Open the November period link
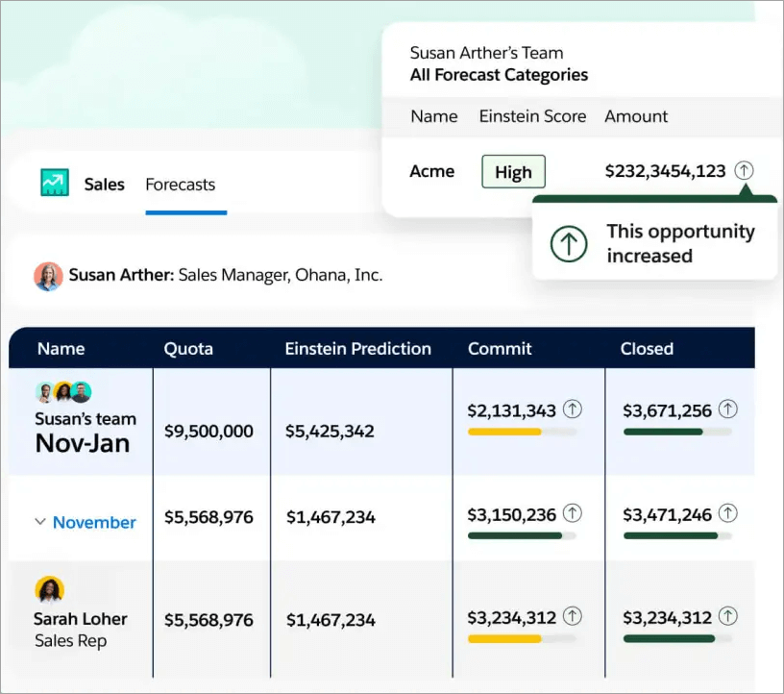 (94, 522)
